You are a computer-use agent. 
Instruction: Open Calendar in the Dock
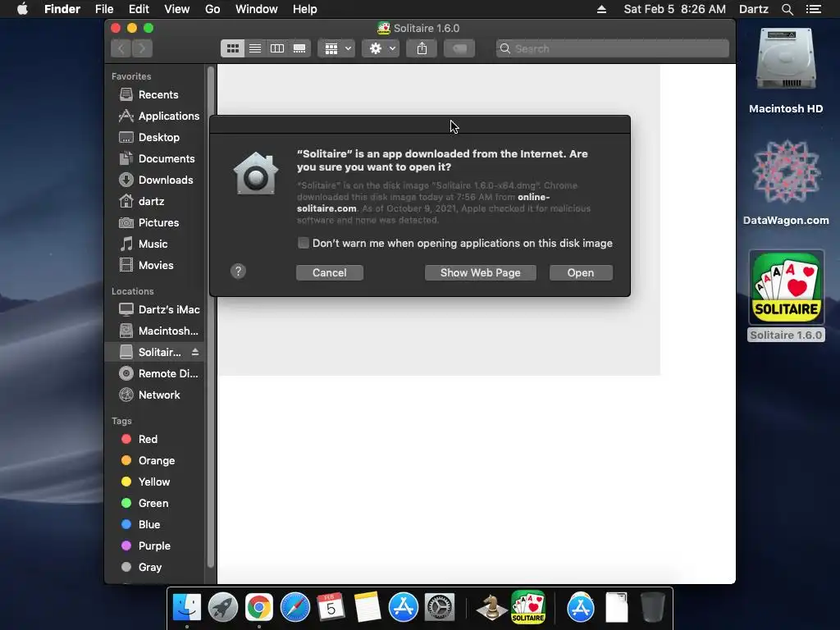tap(331, 608)
